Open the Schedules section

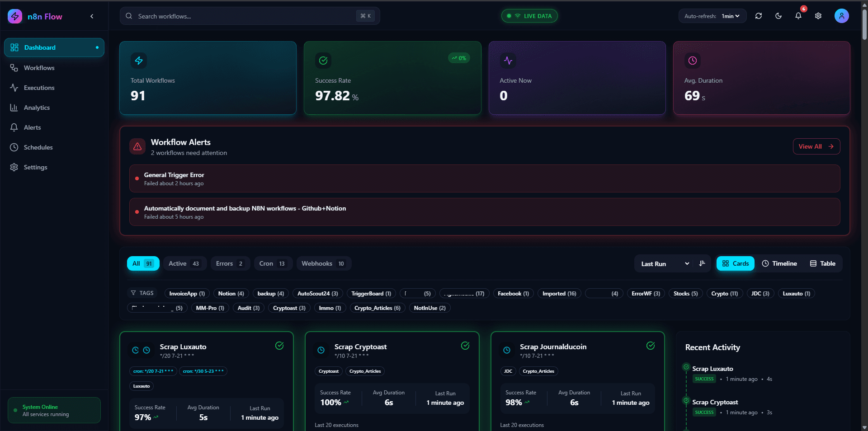pos(38,147)
